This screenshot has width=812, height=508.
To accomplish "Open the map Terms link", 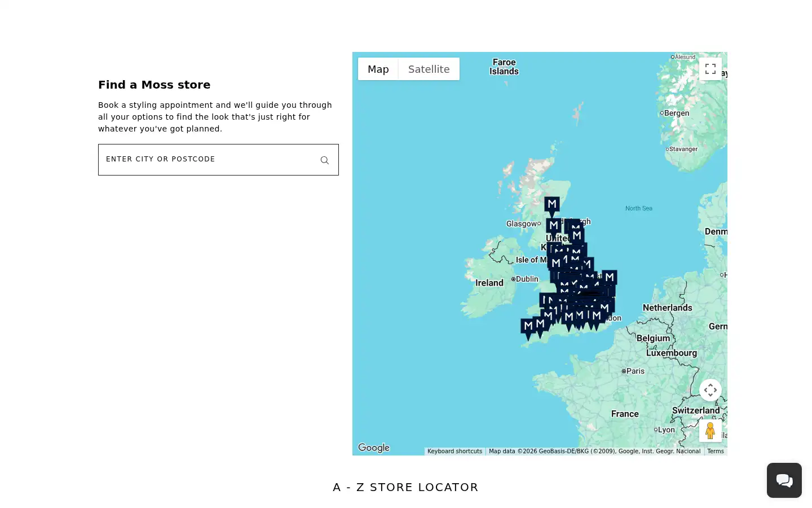I will pos(716,451).
